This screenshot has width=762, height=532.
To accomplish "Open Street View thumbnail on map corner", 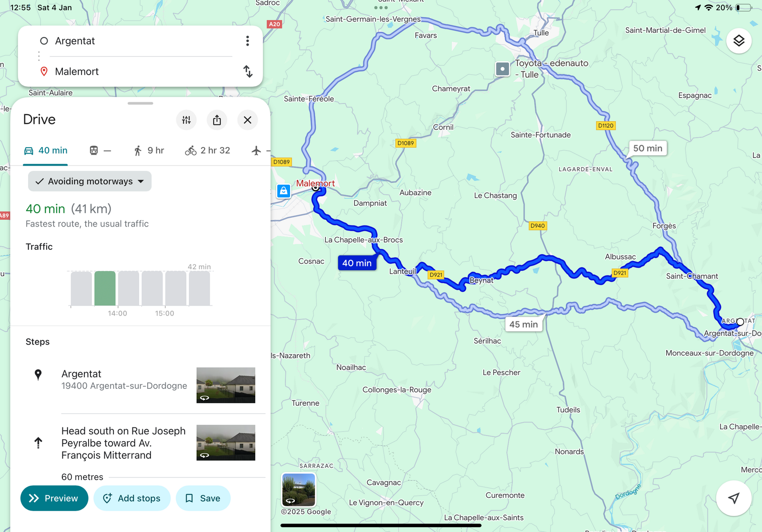I will pyautogui.click(x=299, y=490).
